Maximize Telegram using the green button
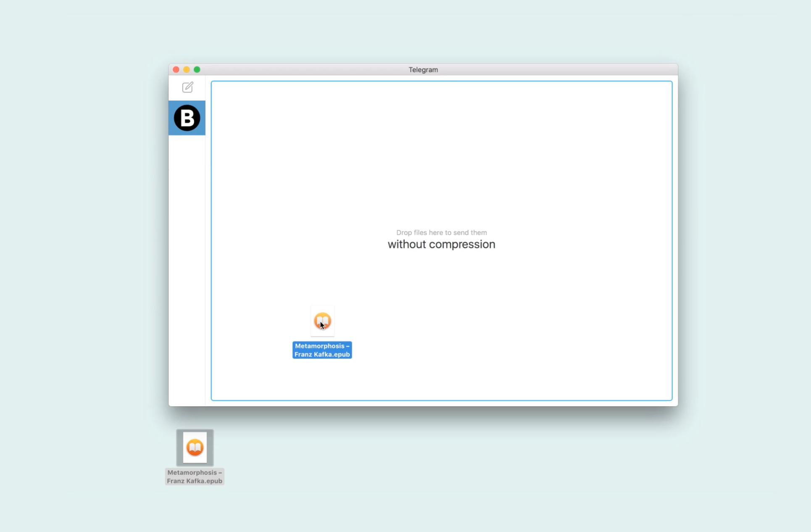 tap(197, 70)
